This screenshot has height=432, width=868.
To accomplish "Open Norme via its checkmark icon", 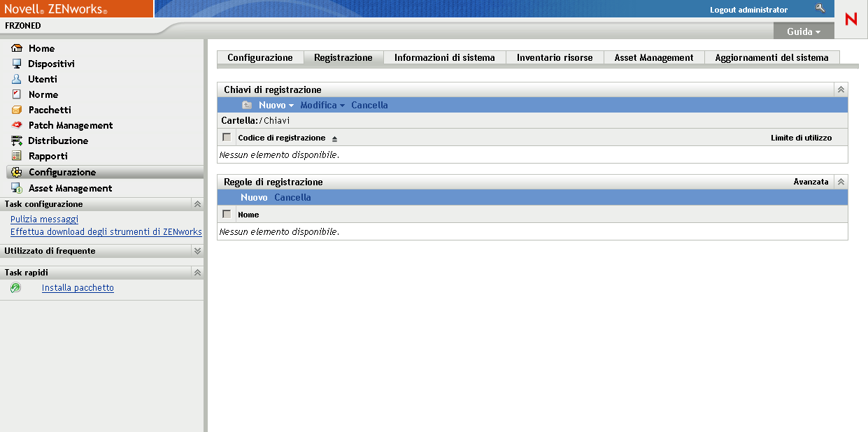I will click(16, 94).
